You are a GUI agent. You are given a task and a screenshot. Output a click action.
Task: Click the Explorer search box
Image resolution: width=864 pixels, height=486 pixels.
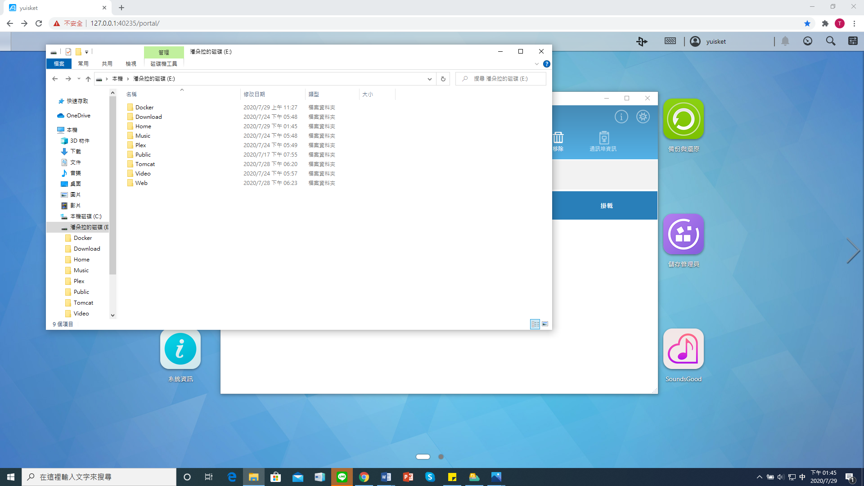pos(501,79)
